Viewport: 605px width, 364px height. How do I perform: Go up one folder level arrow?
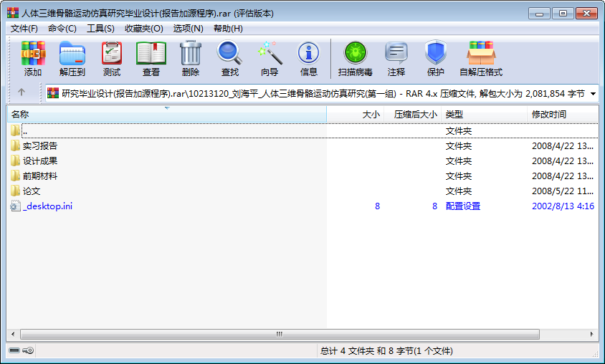click(x=22, y=92)
